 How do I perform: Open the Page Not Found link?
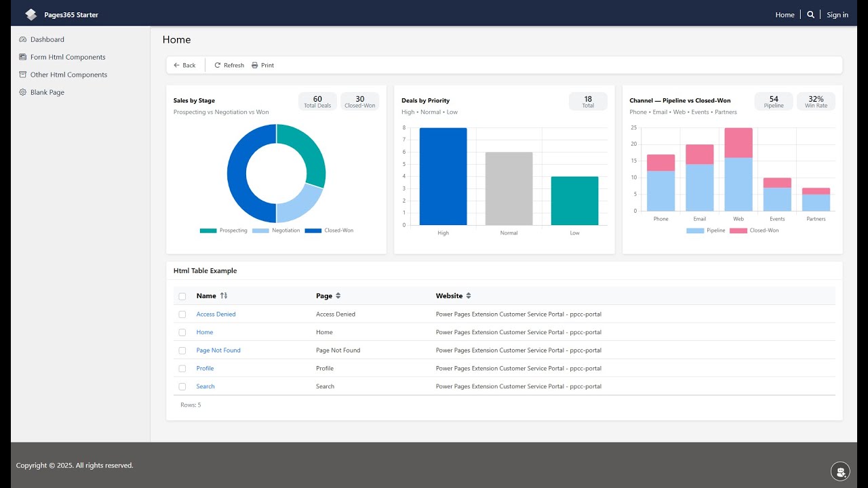pyautogui.click(x=218, y=350)
